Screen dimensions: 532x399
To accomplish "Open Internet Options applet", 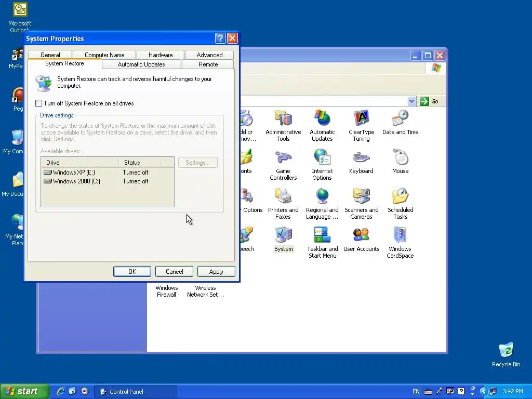I will (x=322, y=165).
